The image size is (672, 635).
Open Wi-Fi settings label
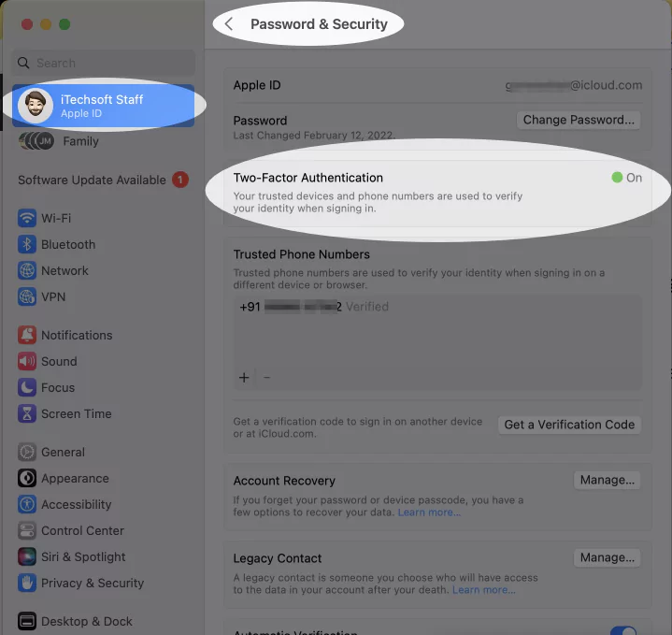coord(56,218)
